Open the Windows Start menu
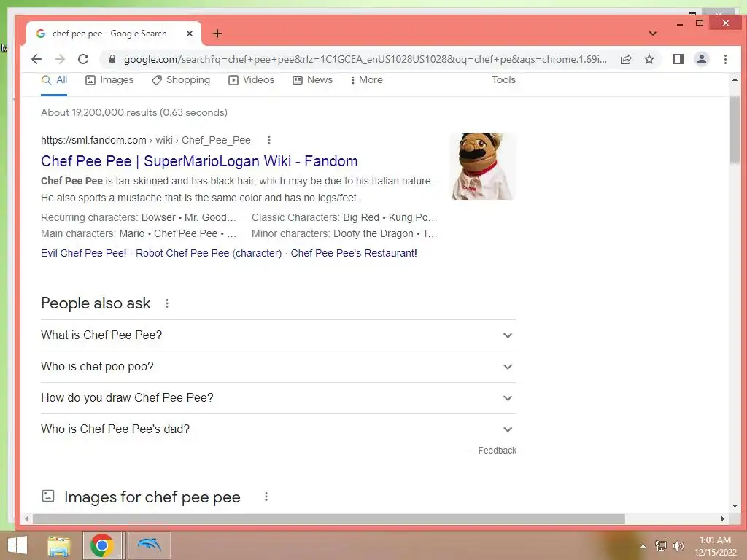 [x=18, y=545]
